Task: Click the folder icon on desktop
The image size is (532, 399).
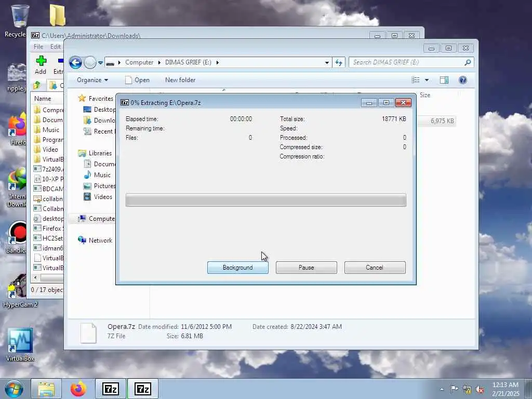Action: coord(57,15)
